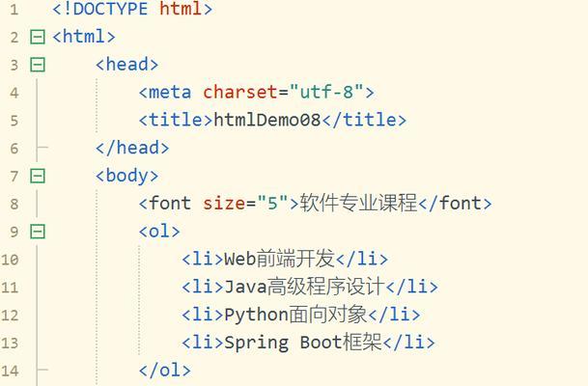Click line number 11 in the gutter
The width and height of the screenshot is (588, 386).
[x=10, y=288]
